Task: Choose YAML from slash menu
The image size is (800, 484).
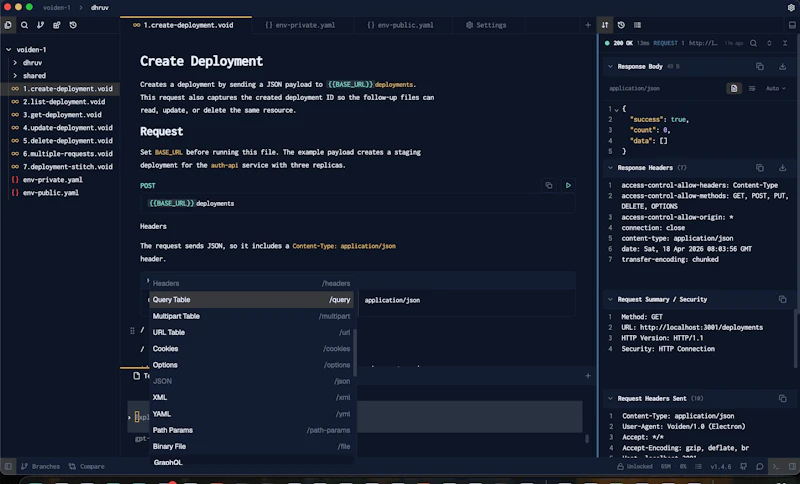Action: pos(252,414)
